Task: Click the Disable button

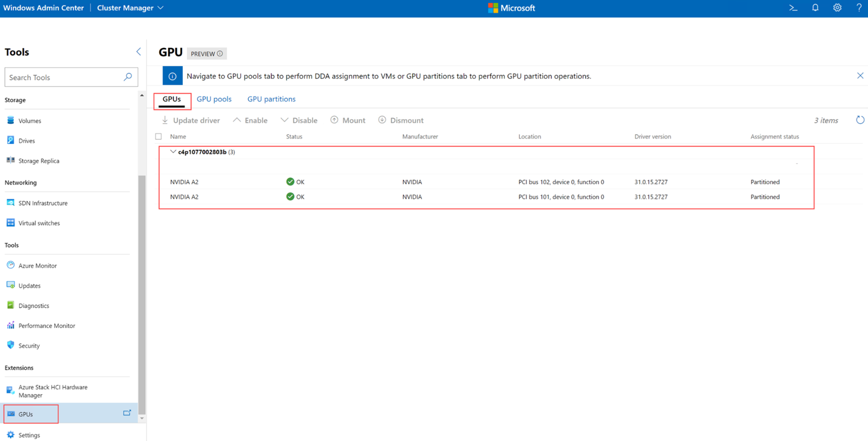Action: (299, 120)
